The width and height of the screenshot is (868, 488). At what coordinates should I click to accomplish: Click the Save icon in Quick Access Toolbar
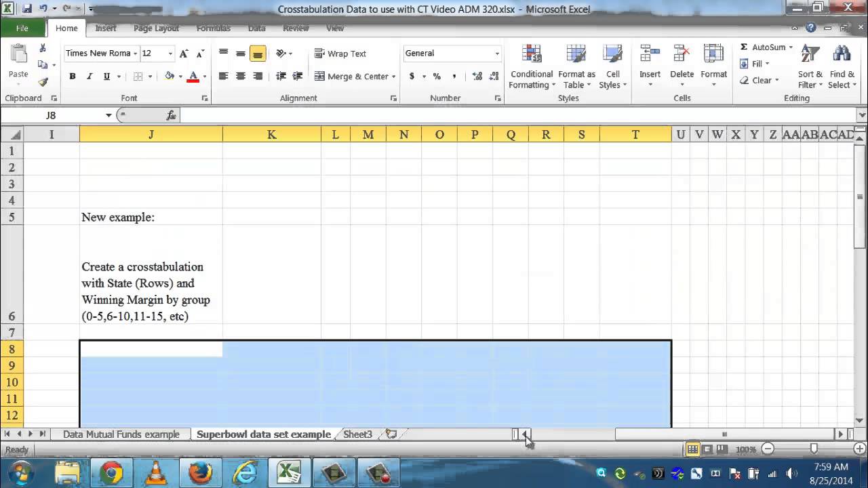(x=27, y=9)
